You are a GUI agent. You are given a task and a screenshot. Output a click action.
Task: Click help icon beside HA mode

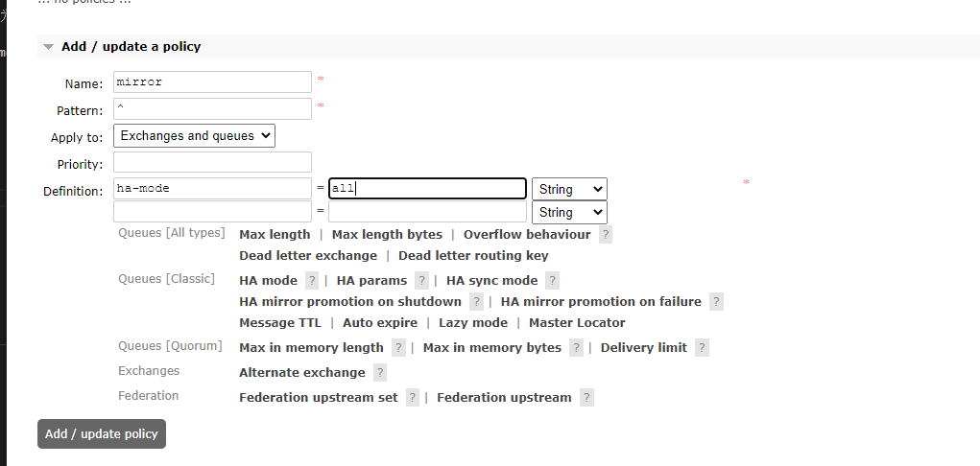(312, 281)
